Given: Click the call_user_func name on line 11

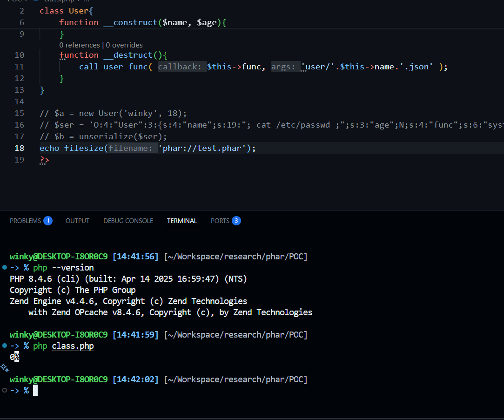Looking at the screenshot, I should (113, 67).
